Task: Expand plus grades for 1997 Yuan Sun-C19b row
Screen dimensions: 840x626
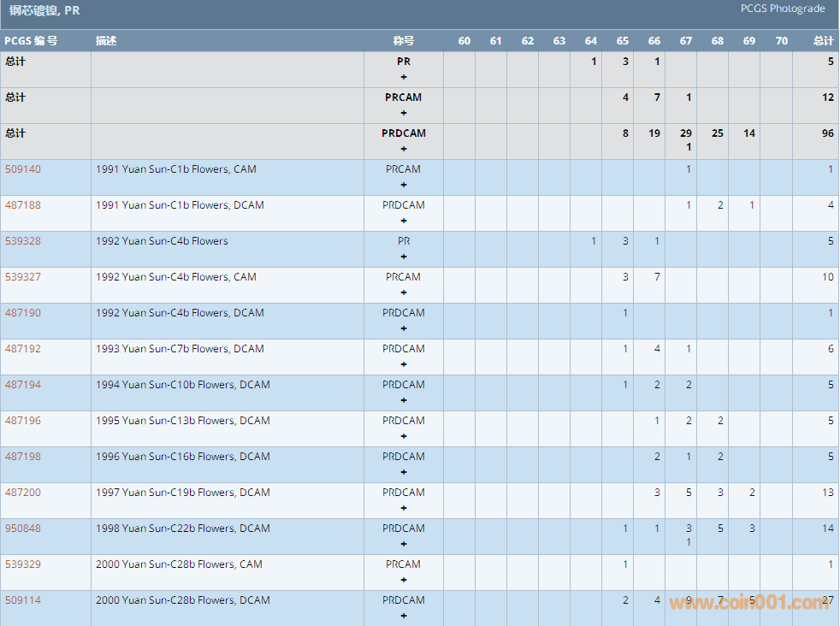Action: [404, 508]
